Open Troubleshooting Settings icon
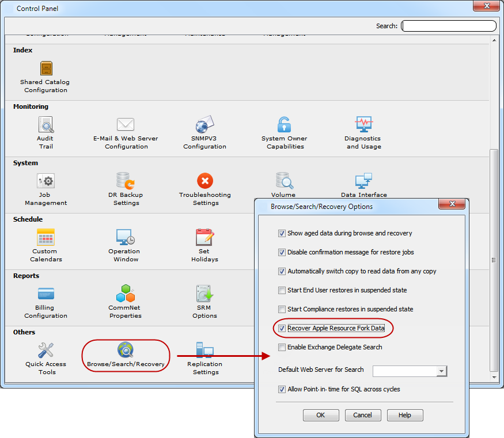504x438 pixels. [205, 181]
